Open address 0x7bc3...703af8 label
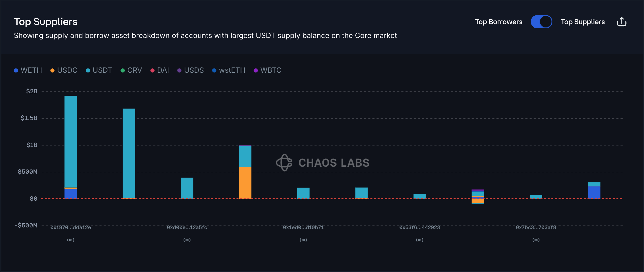The width and height of the screenshot is (644, 272). click(x=536, y=227)
